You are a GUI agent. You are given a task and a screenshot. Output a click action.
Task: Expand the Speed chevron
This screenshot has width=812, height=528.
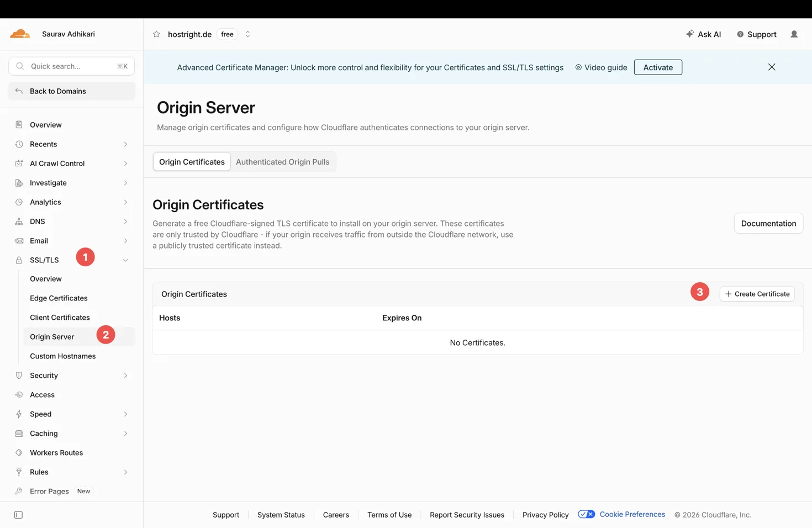pyautogui.click(x=125, y=414)
